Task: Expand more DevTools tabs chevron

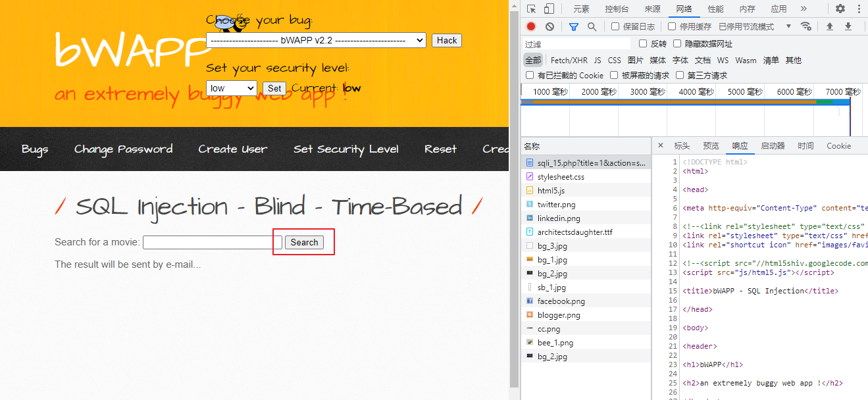Action: point(804,9)
